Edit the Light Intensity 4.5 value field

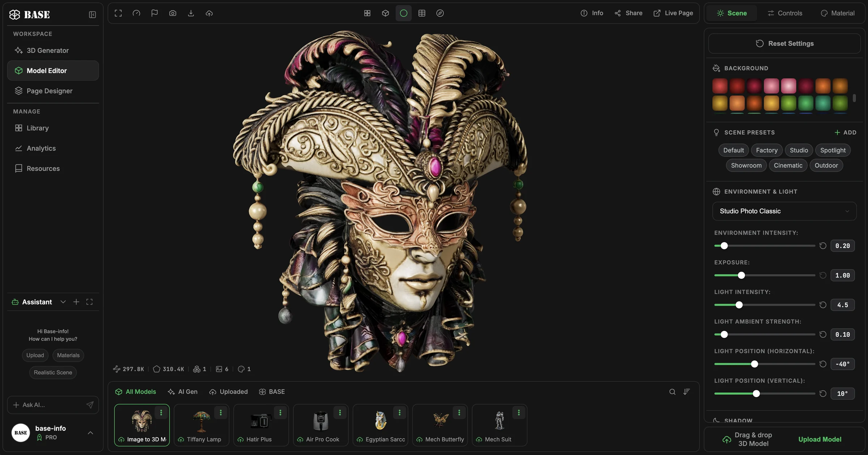click(x=842, y=305)
